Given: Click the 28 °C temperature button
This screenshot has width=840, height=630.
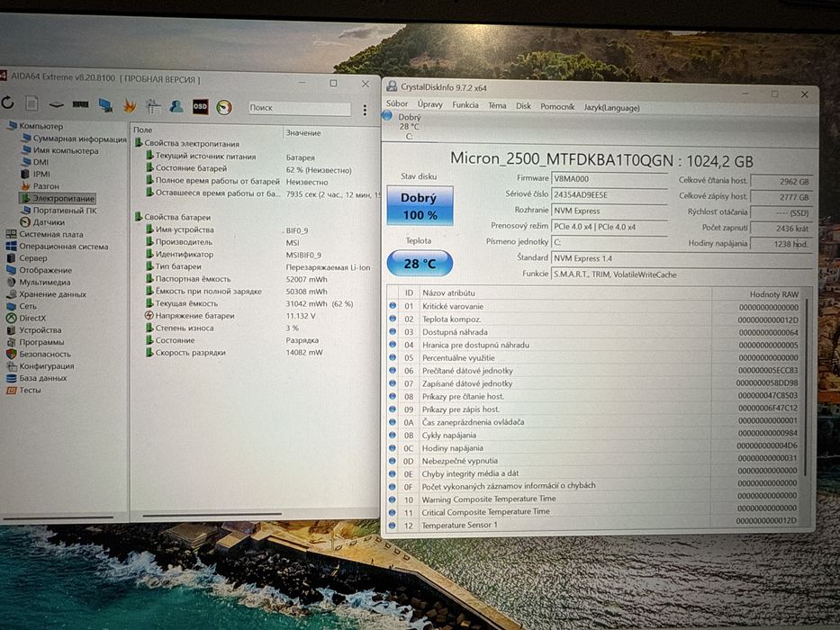Looking at the screenshot, I should [420, 264].
